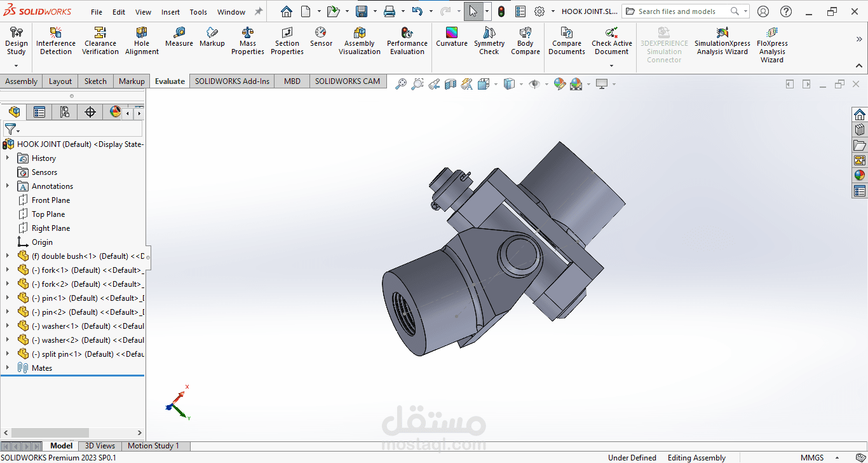Viewport: 868px width, 463px height.
Task: Activate Zoom to Area in the view toolbar
Action: (x=417, y=84)
